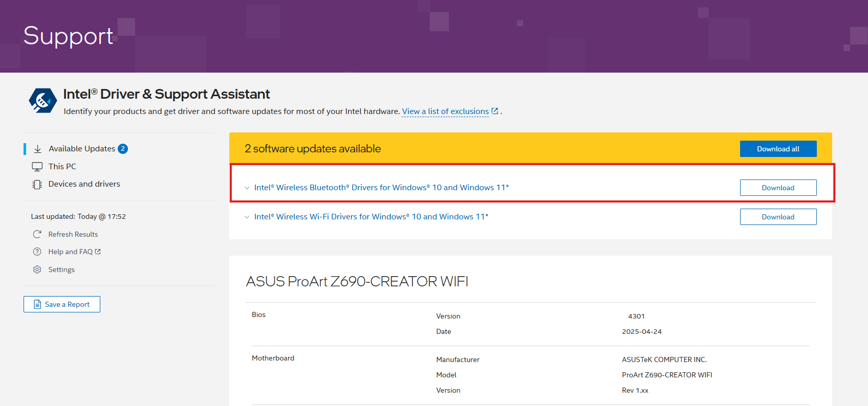The width and height of the screenshot is (868, 406).
Task: Click the ASUS ProArt Z690-CREATOR WIFI heading
Action: [357, 281]
